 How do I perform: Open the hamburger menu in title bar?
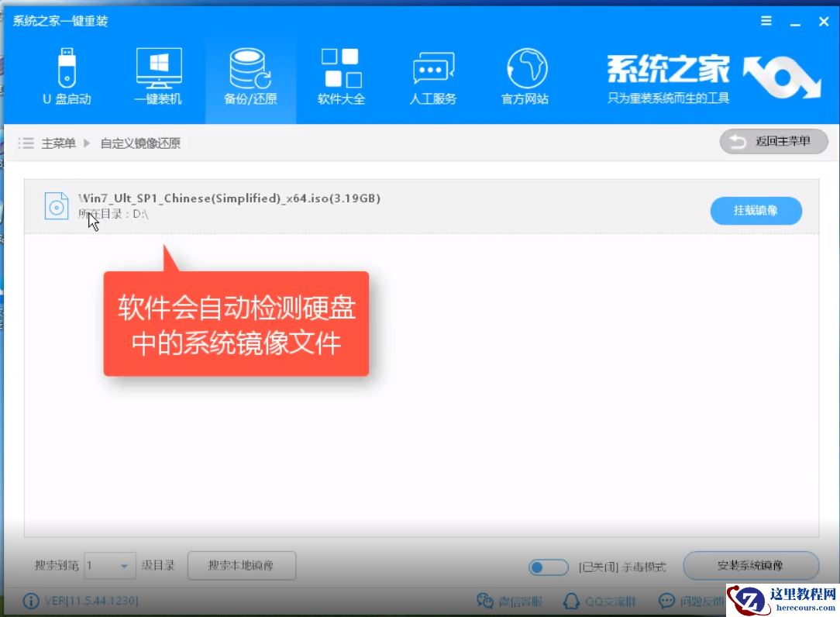[766, 21]
